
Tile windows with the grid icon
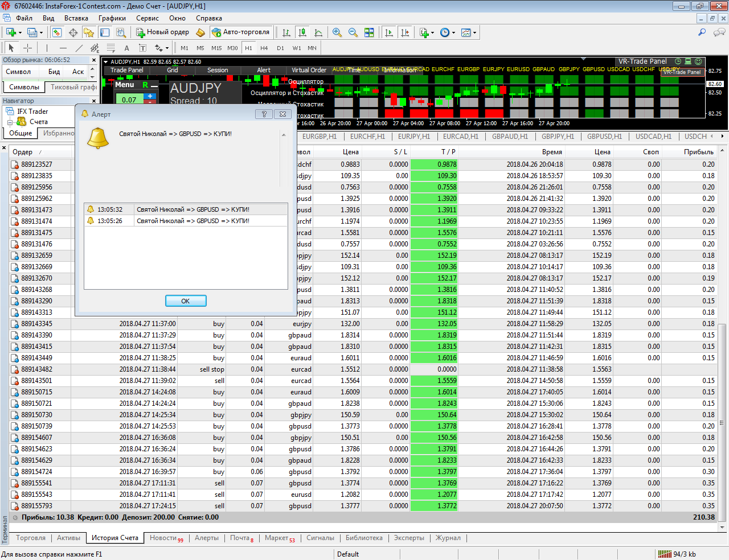369,32
